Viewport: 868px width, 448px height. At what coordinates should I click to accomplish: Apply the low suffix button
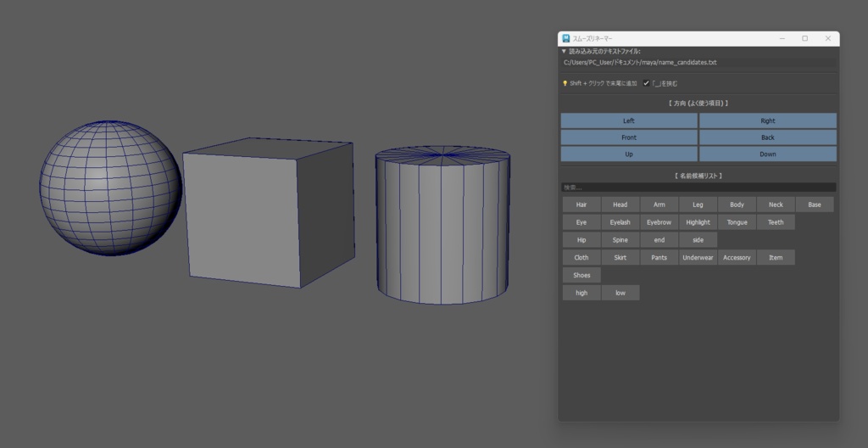coord(620,293)
